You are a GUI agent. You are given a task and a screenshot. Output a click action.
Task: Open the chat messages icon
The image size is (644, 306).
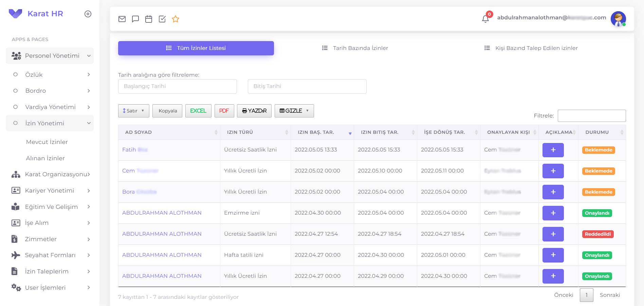point(135,19)
